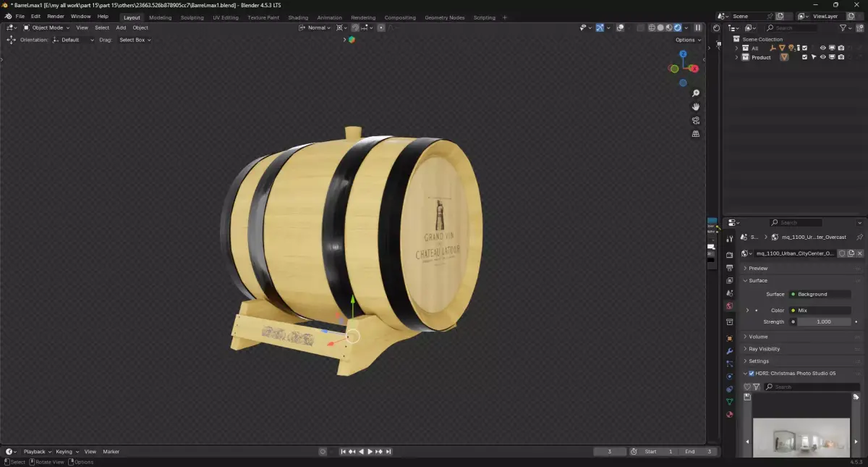This screenshot has height=467, width=868.
Task: Open the Normal transform orientation dropdown
Action: click(315, 28)
